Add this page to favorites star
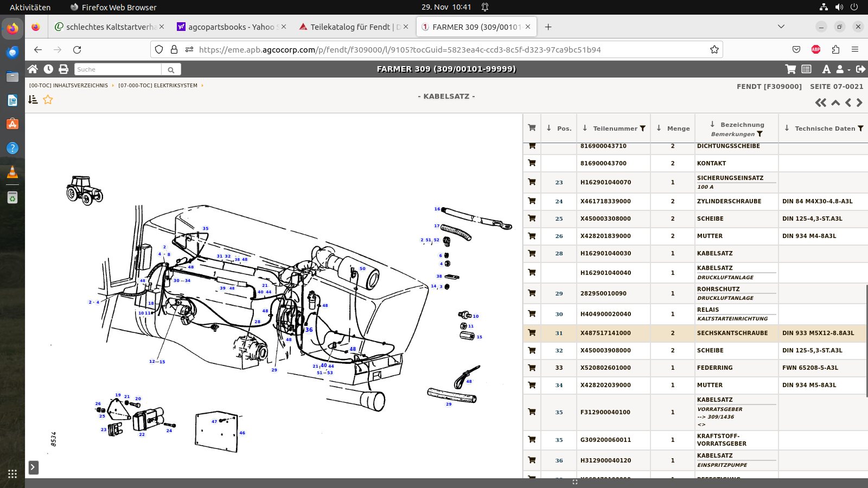Viewport: 868px width, 488px height. (x=48, y=99)
